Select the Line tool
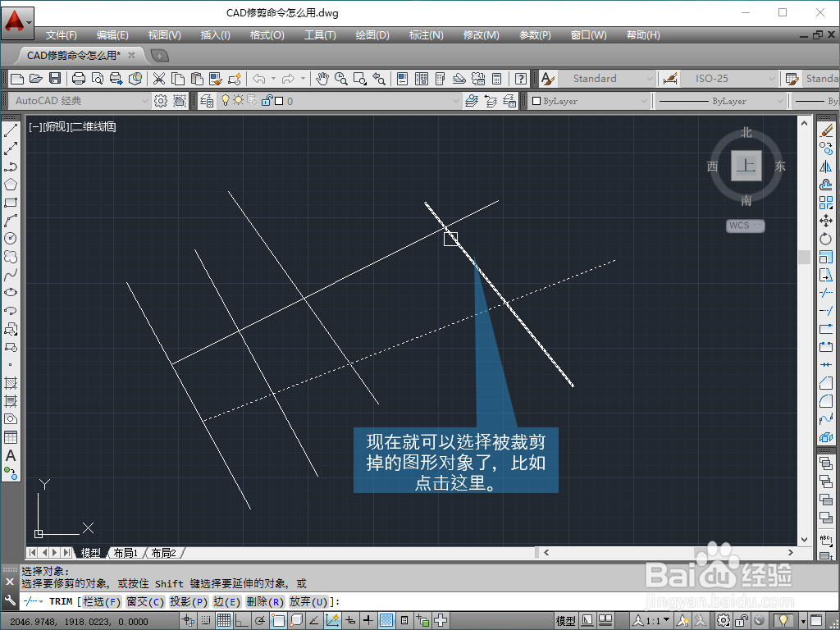840x630 pixels. pyautogui.click(x=11, y=128)
